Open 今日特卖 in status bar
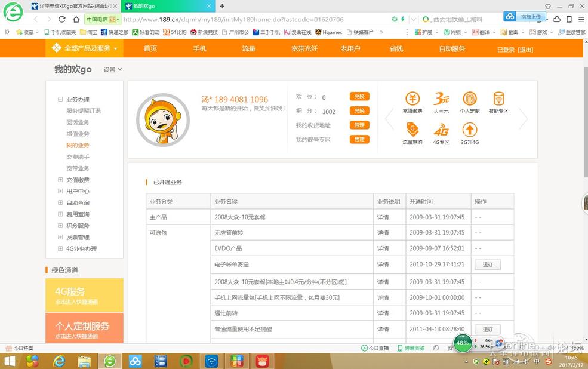This screenshot has height=369, width=588. pyautogui.click(x=20, y=348)
